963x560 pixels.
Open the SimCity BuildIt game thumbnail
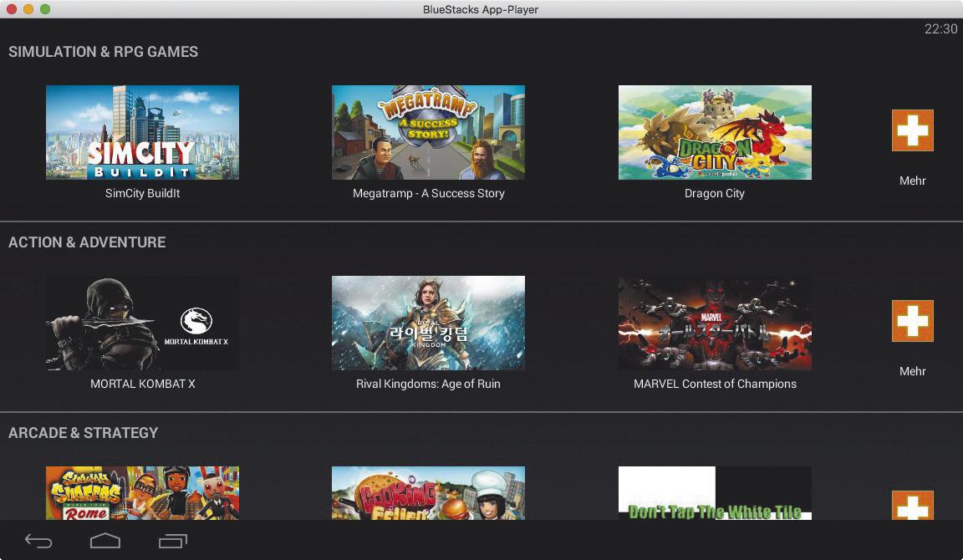(x=142, y=133)
